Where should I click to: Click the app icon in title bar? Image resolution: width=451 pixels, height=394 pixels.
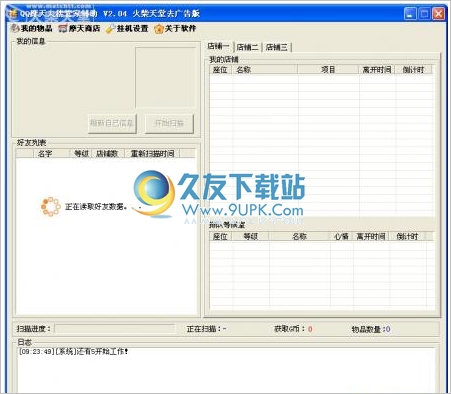pyautogui.click(x=13, y=14)
